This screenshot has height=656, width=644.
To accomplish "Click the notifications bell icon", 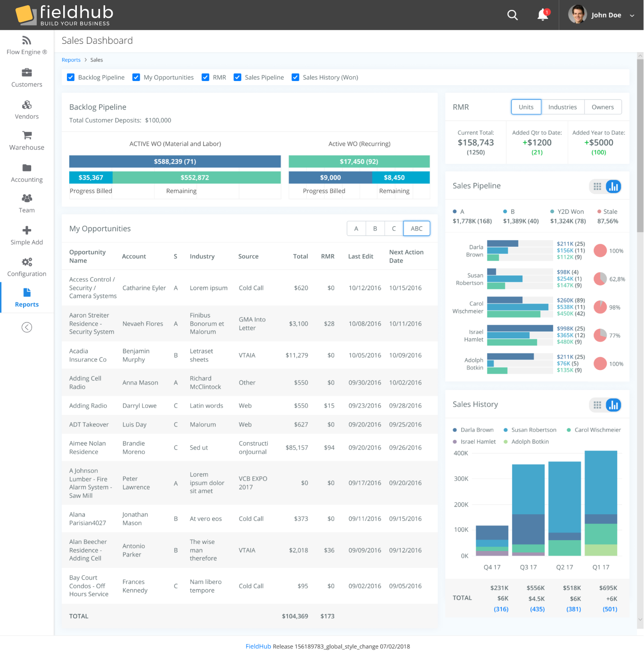I will click(541, 15).
